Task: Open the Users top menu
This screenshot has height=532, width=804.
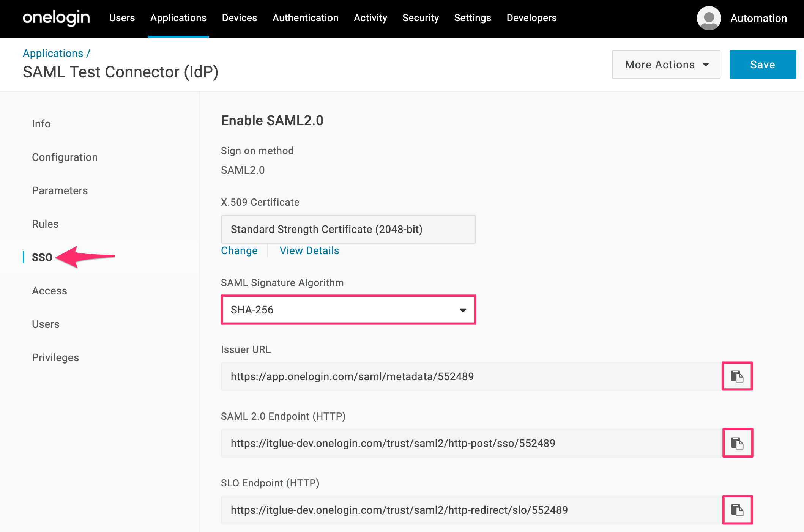Action: 122,18
